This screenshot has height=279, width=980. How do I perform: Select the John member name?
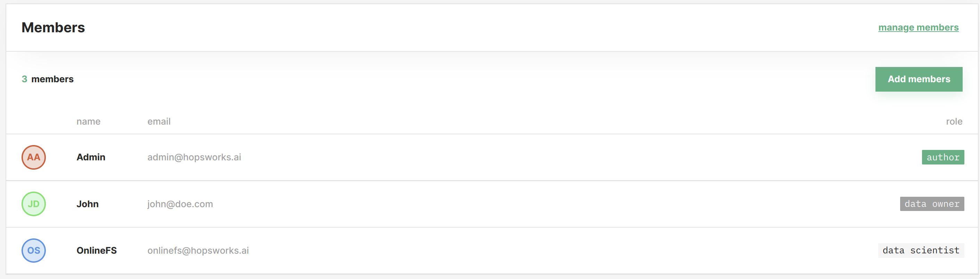point(88,204)
